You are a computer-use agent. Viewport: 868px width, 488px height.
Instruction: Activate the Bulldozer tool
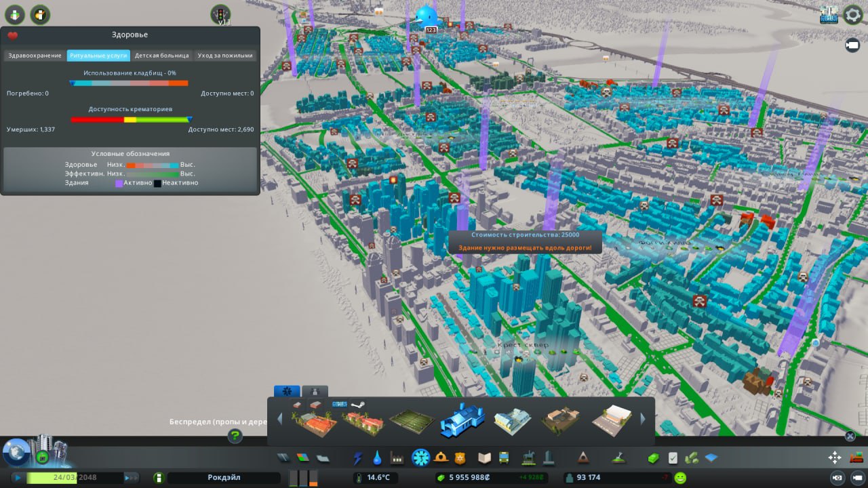(856, 457)
